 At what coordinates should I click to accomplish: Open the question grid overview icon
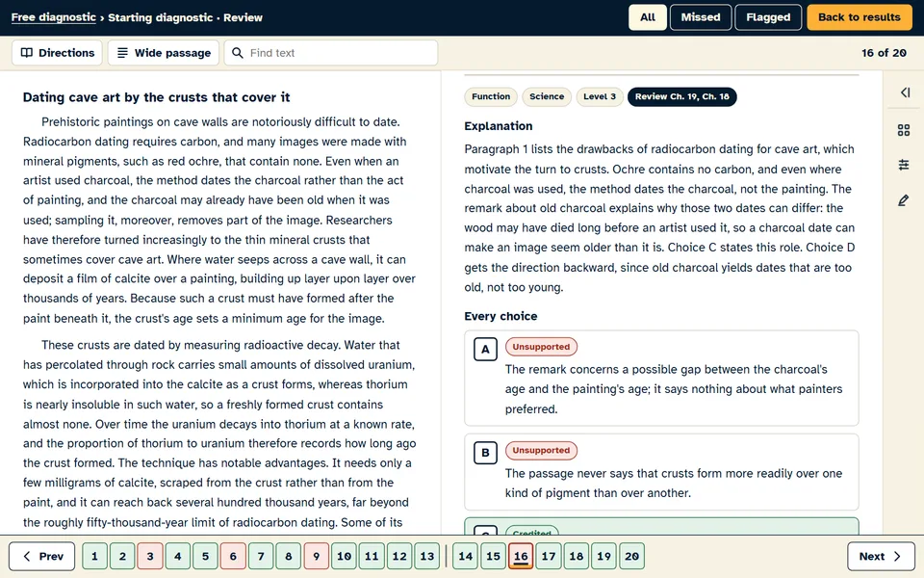pos(904,130)
